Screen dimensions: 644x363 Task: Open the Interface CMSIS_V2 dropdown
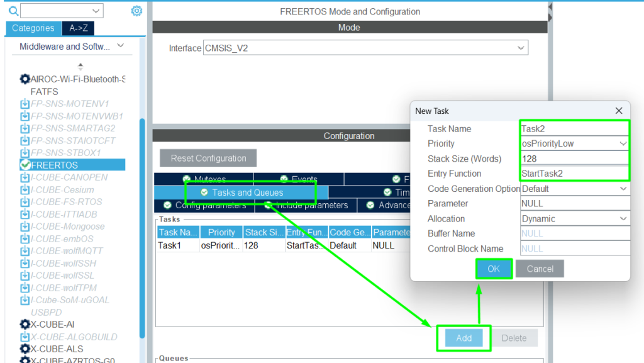coord(366,48)
